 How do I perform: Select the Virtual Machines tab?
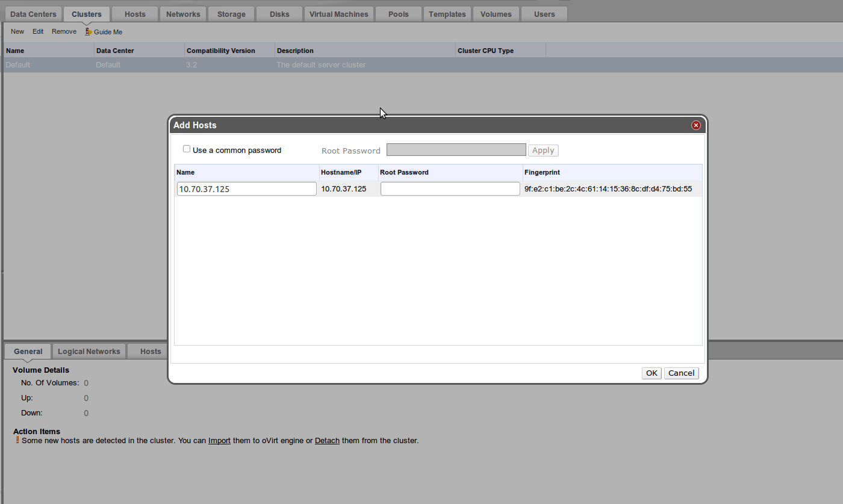point(338,14)
